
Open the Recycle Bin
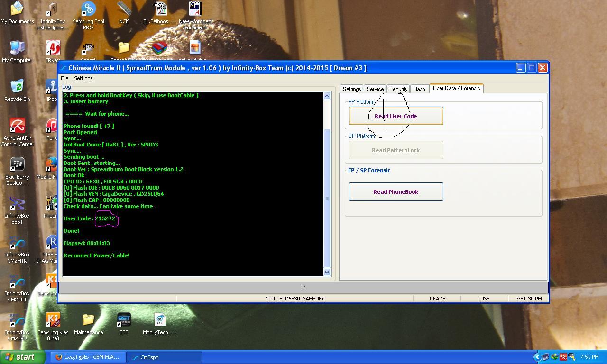[x=17, y=91]
